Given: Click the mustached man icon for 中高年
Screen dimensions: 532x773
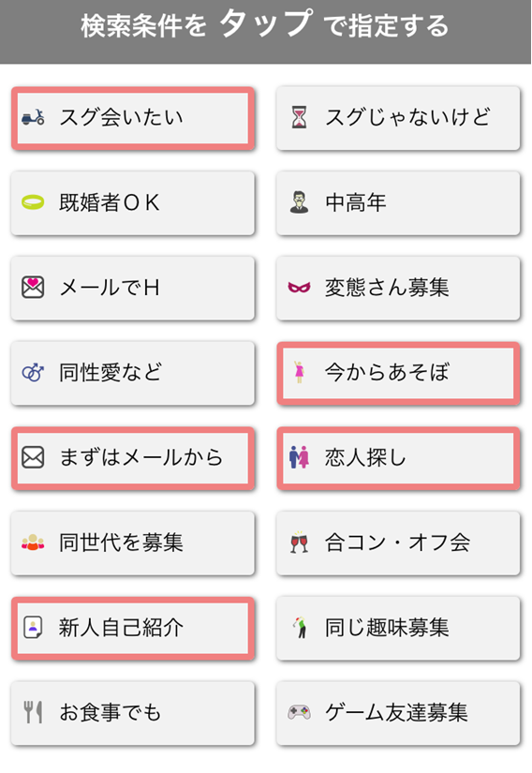Looking at the screenshot, I should (x=299, y=202).
